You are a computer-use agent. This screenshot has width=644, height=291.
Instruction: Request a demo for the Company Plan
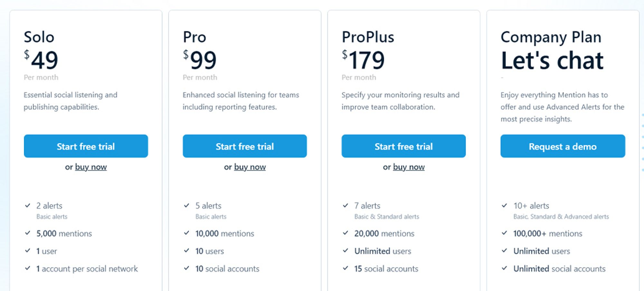(563, 146)
